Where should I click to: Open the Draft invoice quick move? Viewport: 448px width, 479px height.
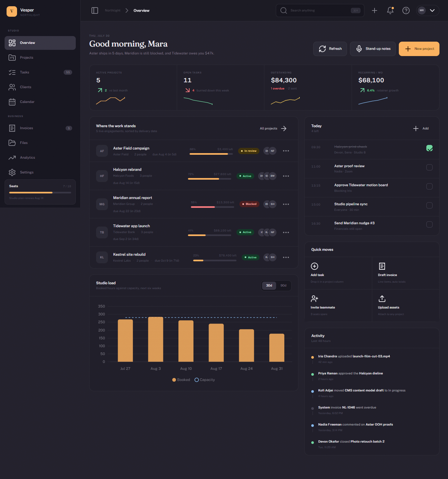pyautogui.click(x=405, y=273)
